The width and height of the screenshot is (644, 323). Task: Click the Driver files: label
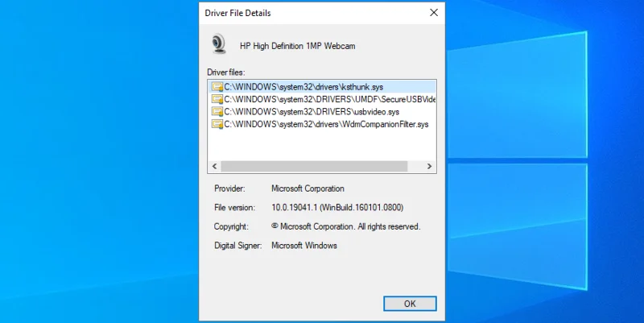pyautogui.click(x=226, y=72)
